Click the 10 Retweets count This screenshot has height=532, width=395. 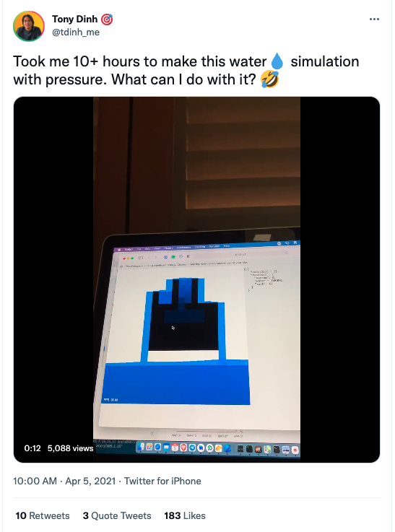(x=43, y=515)
